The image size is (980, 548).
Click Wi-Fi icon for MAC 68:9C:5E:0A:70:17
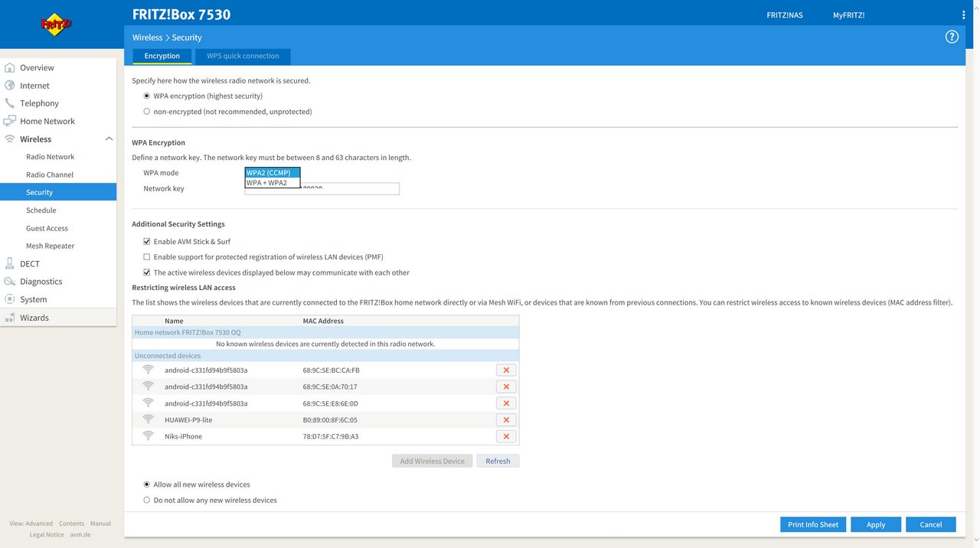pyautogui.click(x=149, y=387)
